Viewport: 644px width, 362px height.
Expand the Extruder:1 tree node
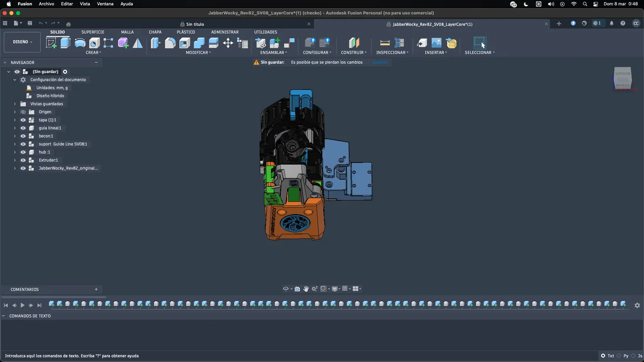(15, 160)
